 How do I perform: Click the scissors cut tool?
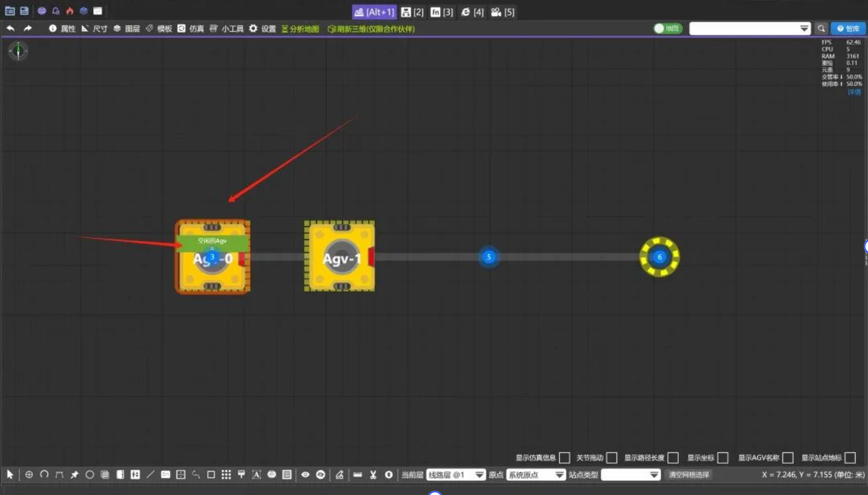[373, 474]
